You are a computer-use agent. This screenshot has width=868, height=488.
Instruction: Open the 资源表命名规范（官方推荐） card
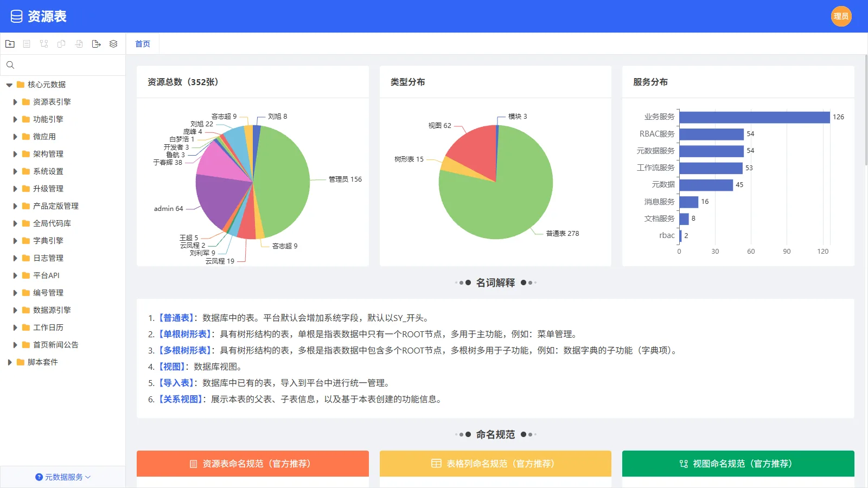point(253,464)
